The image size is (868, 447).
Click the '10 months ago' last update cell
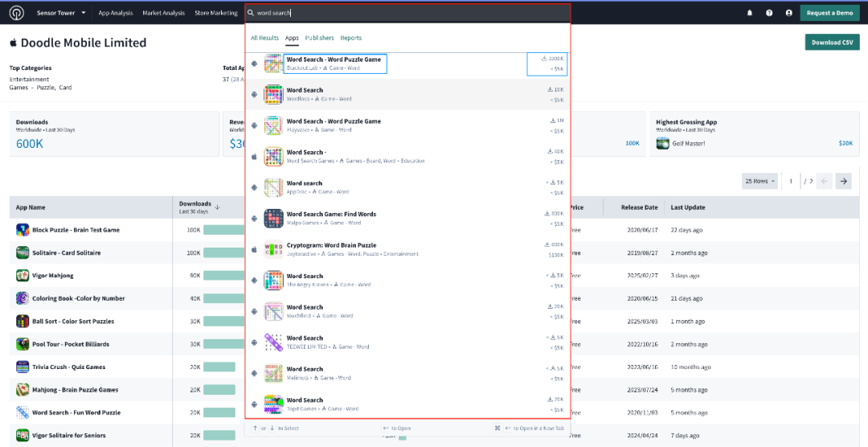691,367
